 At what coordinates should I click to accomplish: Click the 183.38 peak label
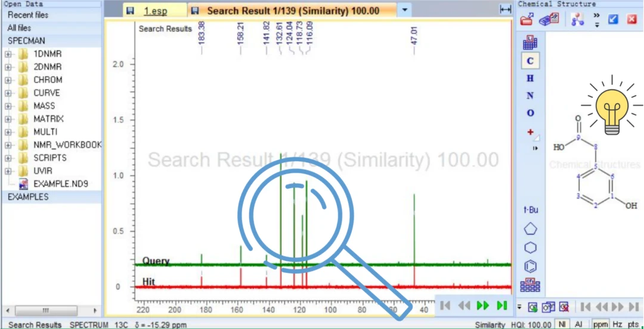tap(201, 33)
